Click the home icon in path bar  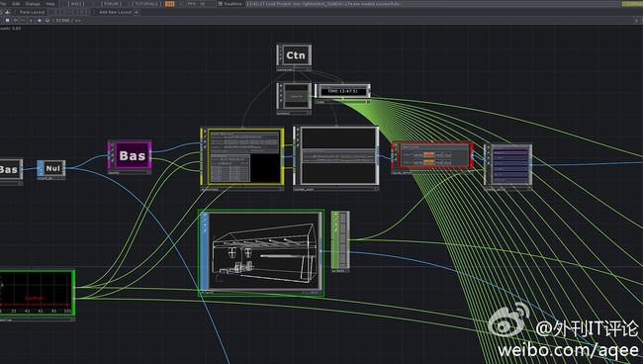tap(47, 20)
